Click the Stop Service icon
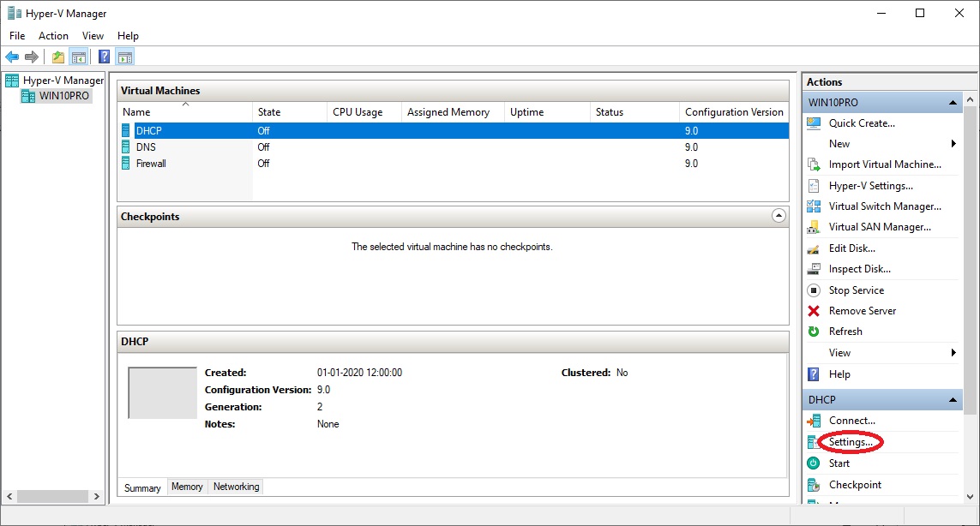This screenshot has width=980, height=526. point(813,290)
